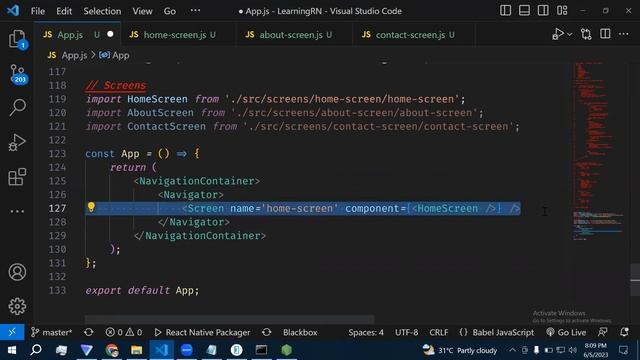Image resolution: width=640 pixels, height=360 pixels.
Task: Open editor More Actions ellipsis
Action: tap(624, 34)
